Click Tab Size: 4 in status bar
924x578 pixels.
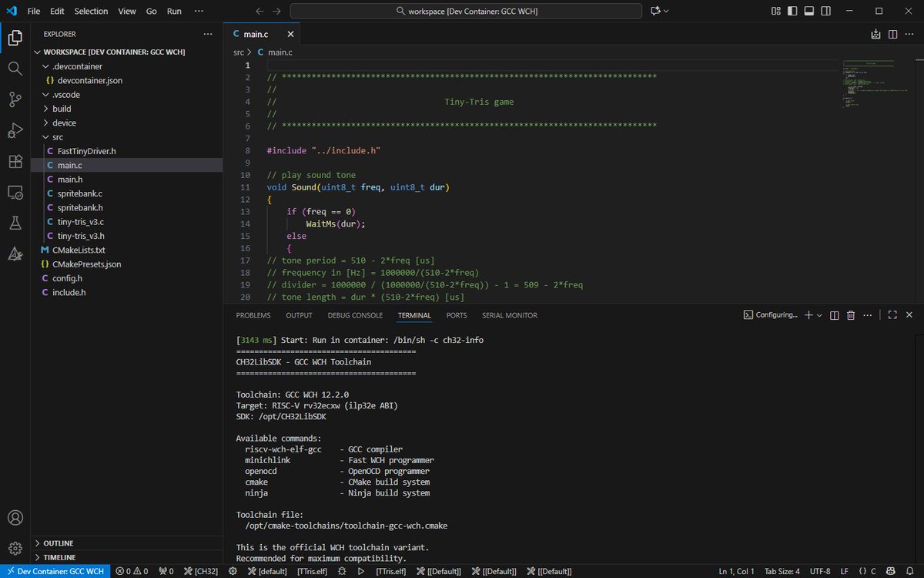(x=784, y=571)
